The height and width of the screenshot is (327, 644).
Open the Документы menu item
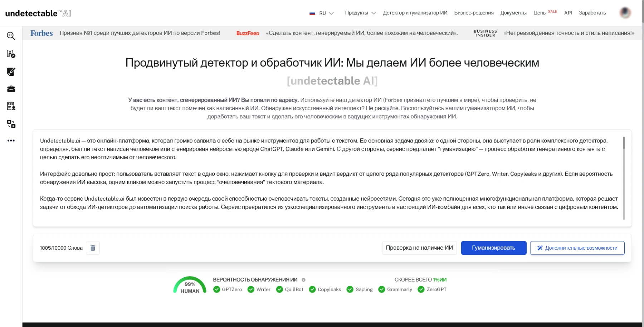coord(514,13)
